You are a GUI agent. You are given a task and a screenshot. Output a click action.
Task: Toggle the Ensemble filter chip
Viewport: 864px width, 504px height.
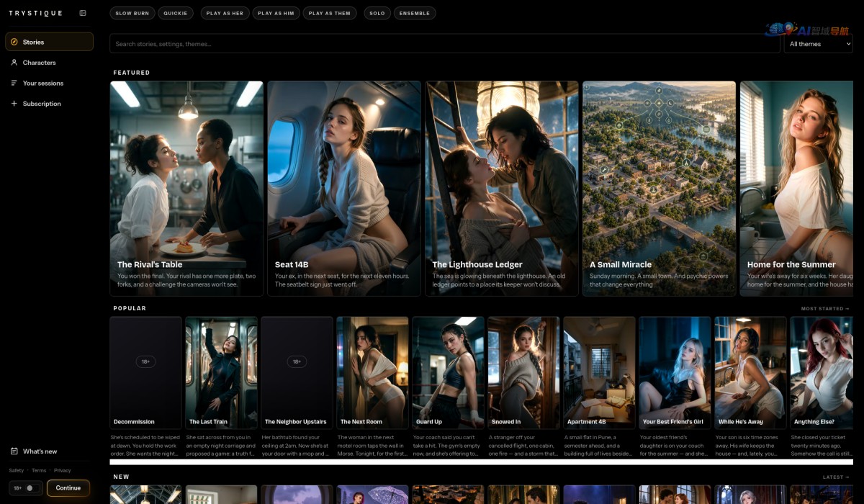click(x=415, y=13)
